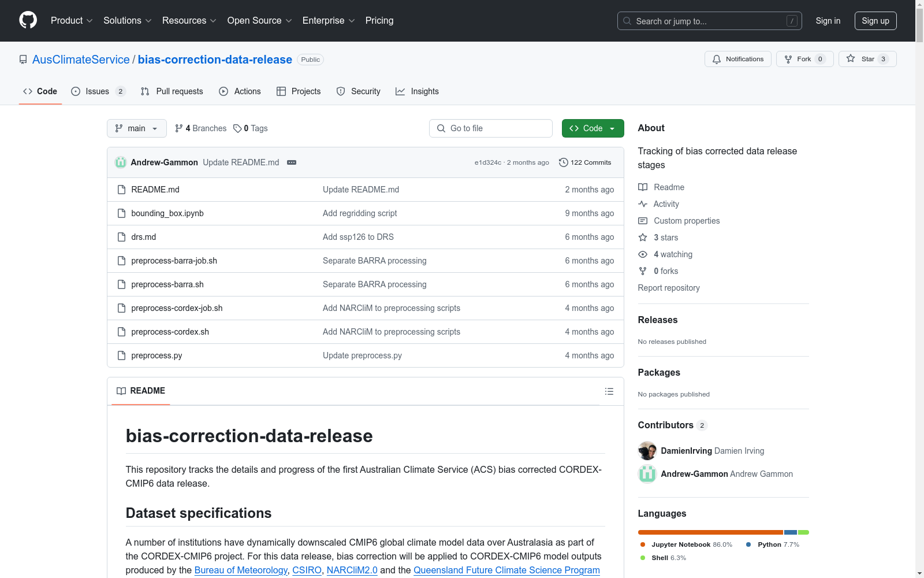Open the green Code dropdown button
This screenshot has height=578, width=924.
[593, 128]
